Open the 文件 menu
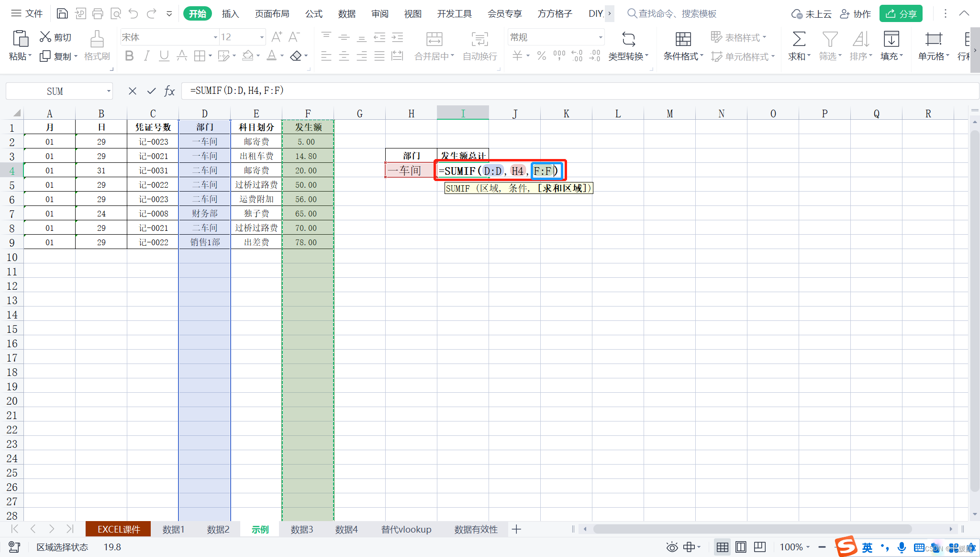This screenshot has width=980, height=557. click(27, 13)
